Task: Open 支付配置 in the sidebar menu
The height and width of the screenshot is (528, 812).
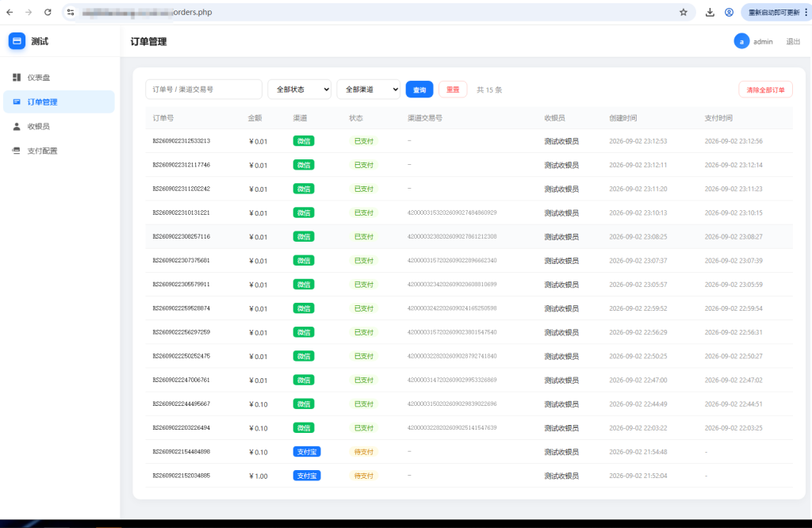Action: [59, 151]
